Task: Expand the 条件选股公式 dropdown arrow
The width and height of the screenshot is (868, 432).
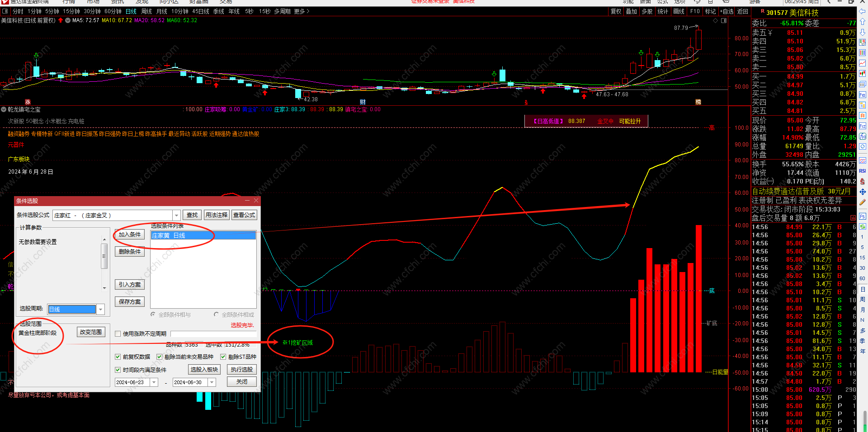Action: pos(176,216)
